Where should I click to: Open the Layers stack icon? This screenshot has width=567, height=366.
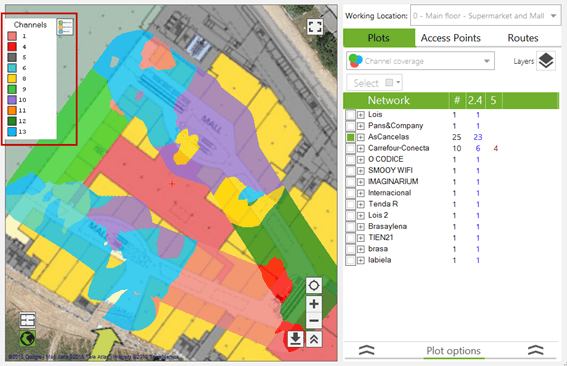pyautogui.click(x=546, y=61)
